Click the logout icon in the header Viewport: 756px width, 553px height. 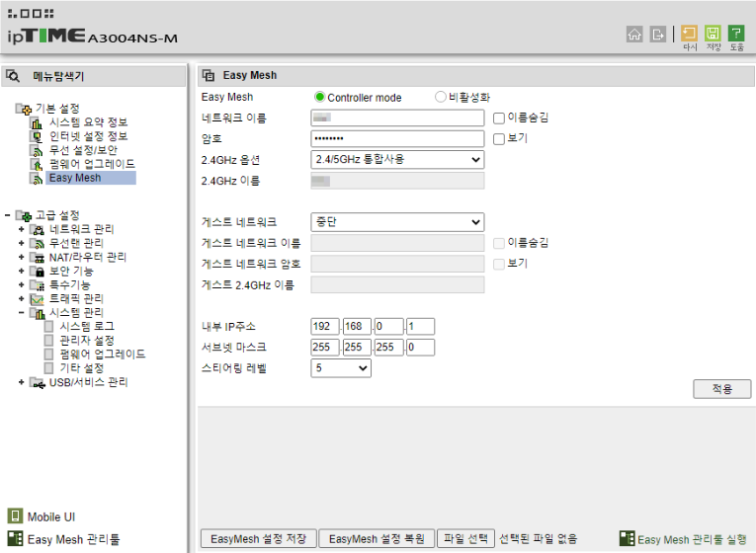[x=659, y=35]
